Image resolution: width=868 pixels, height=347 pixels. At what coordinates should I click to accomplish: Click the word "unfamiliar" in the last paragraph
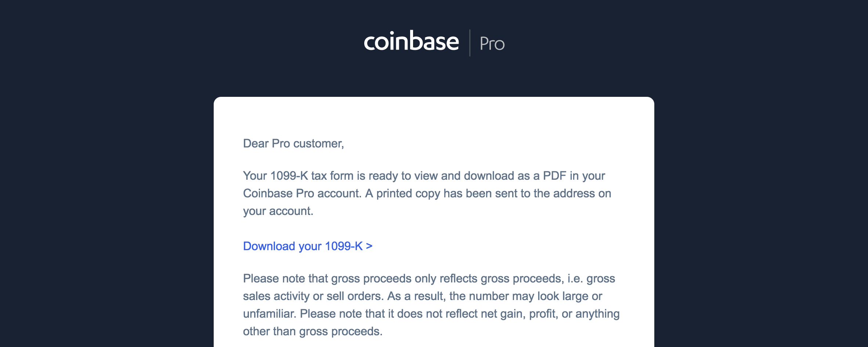pos(269,314)
